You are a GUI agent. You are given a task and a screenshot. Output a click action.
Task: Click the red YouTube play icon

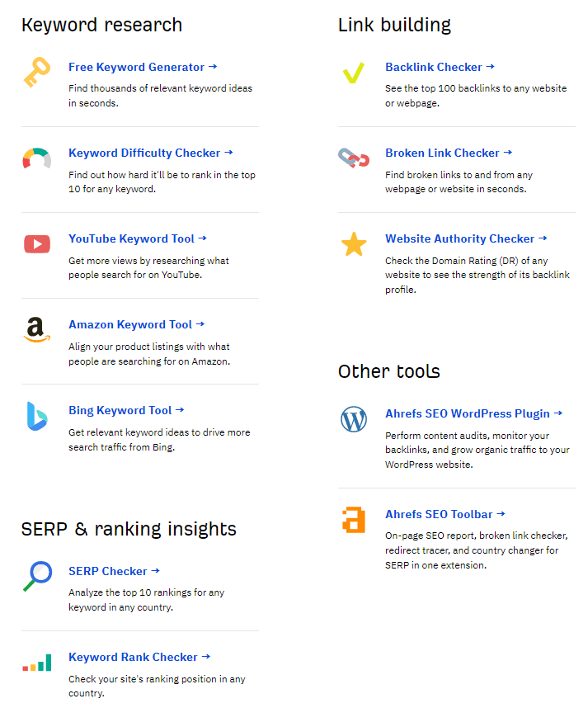coord(37,244)
